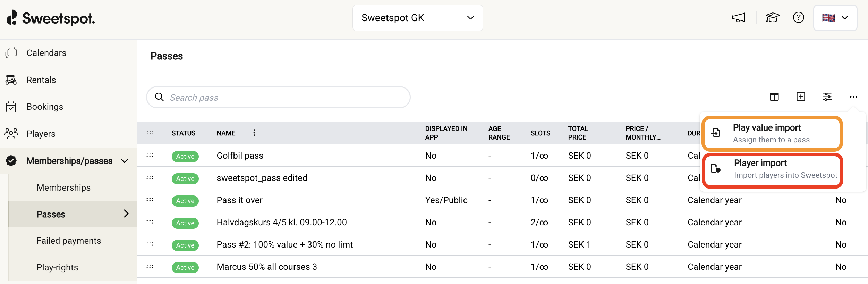The image size is (868, 284).
Task: Select Player import menu option
Action: point(772,169)
